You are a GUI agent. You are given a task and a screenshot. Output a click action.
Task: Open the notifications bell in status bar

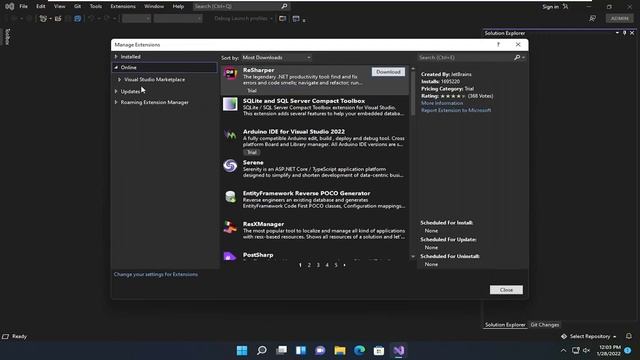[x=629, y=336]
